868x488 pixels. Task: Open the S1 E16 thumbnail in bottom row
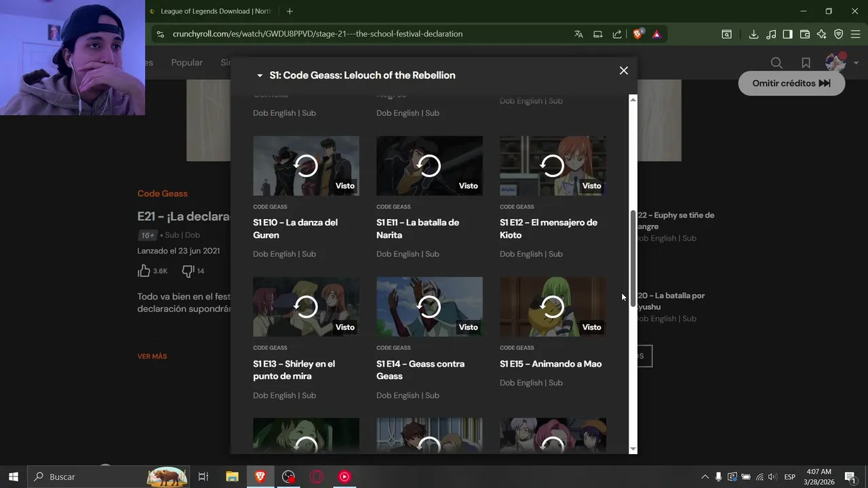coord(306,435)
